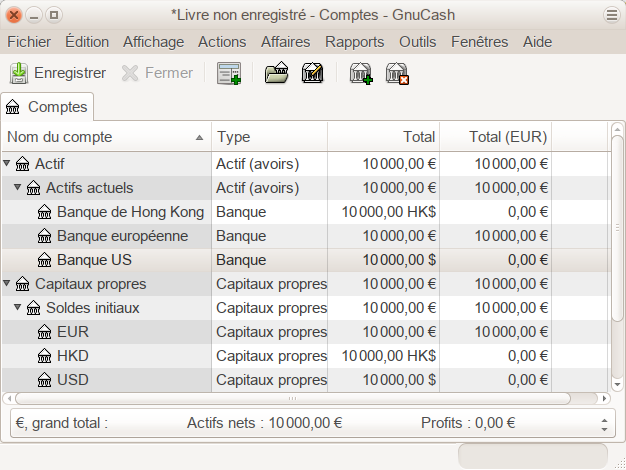Click the Comptes tab bank icon
Screen dimensions: 626x470
(12, 107)
